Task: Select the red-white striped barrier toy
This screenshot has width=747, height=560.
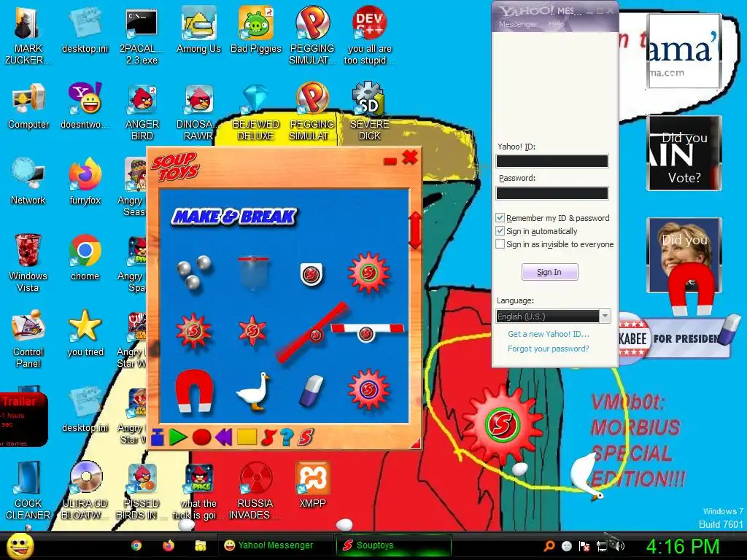Action: tap(367, 332)
